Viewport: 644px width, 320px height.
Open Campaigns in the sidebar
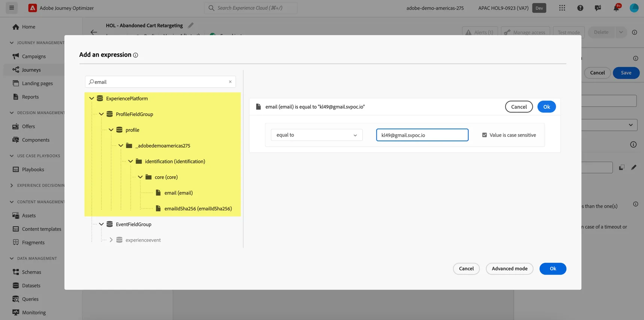click(34, 56)
